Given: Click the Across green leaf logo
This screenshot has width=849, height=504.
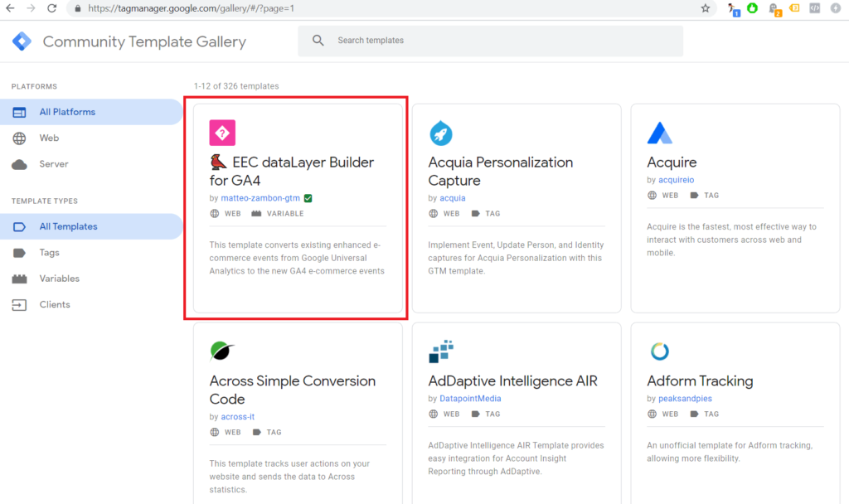Looking at the screenshot, I should click(x=221, y=351).
